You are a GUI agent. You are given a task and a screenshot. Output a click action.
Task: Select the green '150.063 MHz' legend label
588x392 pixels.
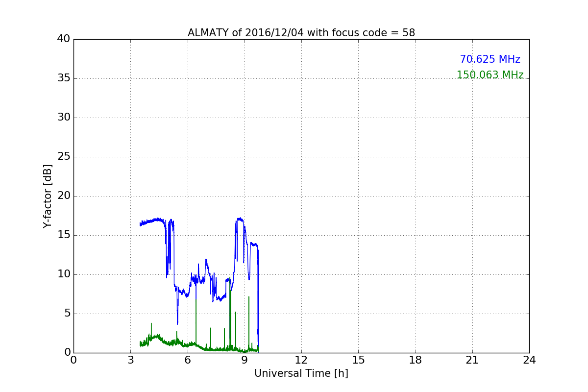click(x=490, y=75)
